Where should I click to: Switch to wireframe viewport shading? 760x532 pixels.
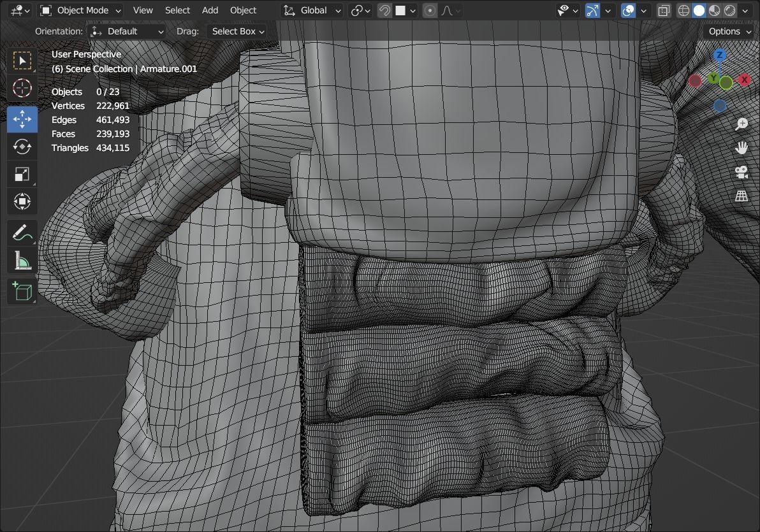coord(683,10)
